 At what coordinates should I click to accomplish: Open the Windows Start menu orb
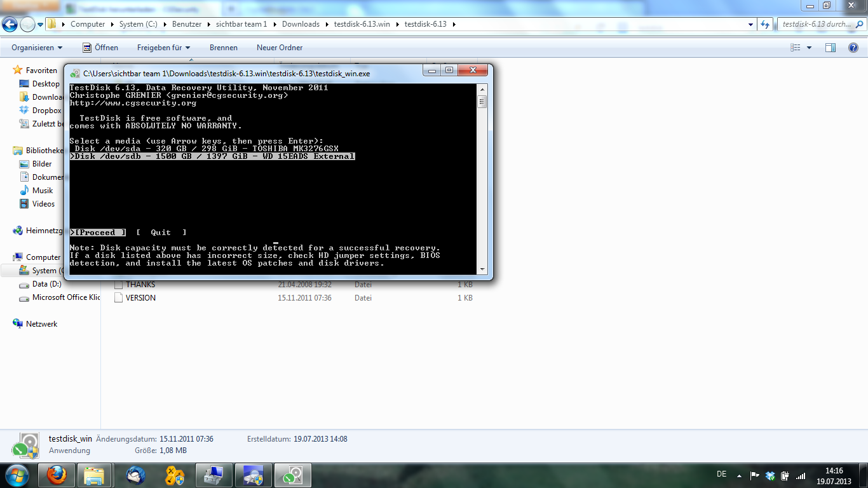16,475
